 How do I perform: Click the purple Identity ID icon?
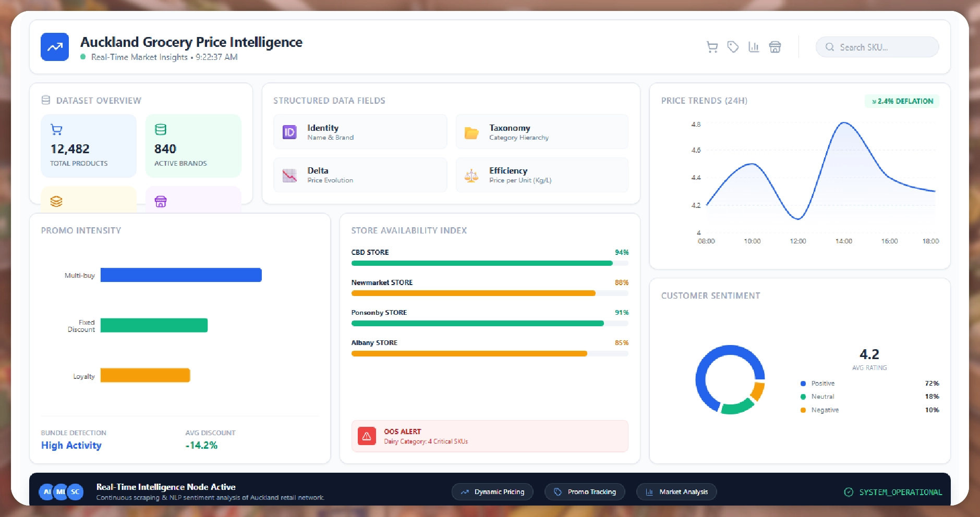[x=289, y=132]
